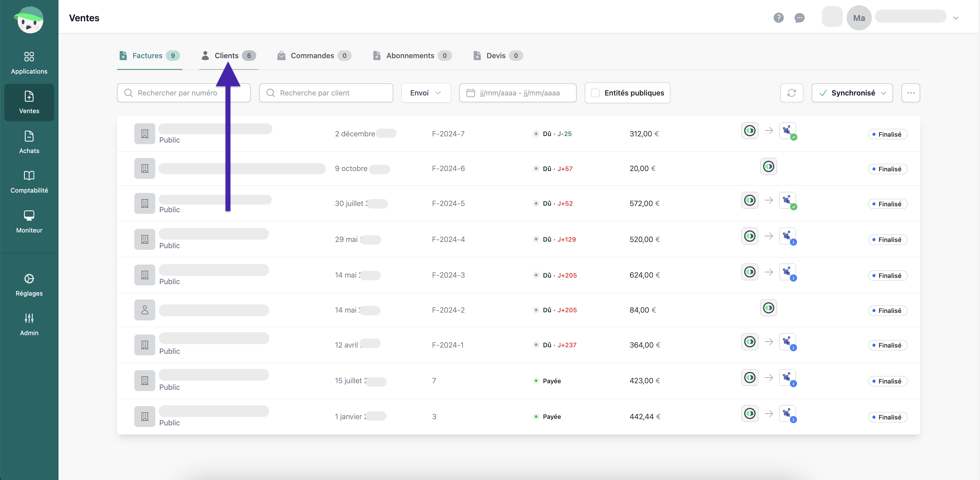Open the three-dots more options button
The image size is (980, 480).
pyautogui.click(x=910, y=93)
